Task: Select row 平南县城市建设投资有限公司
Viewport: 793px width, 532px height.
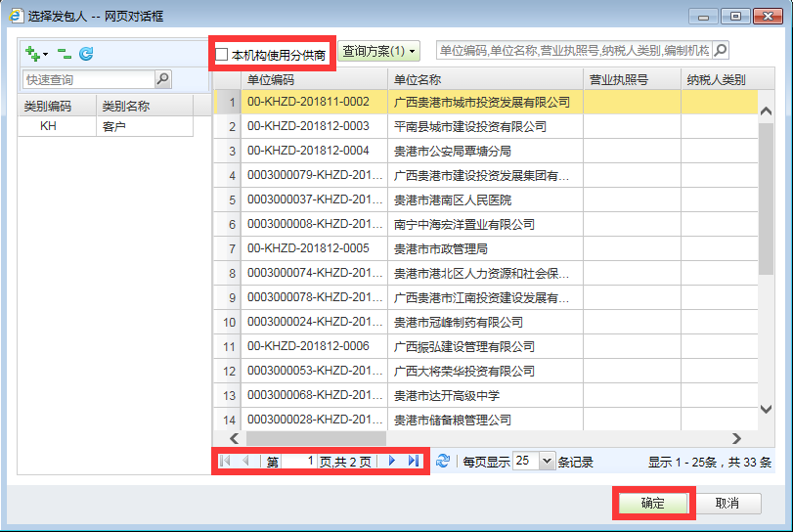Action: [x=486, y=126]
